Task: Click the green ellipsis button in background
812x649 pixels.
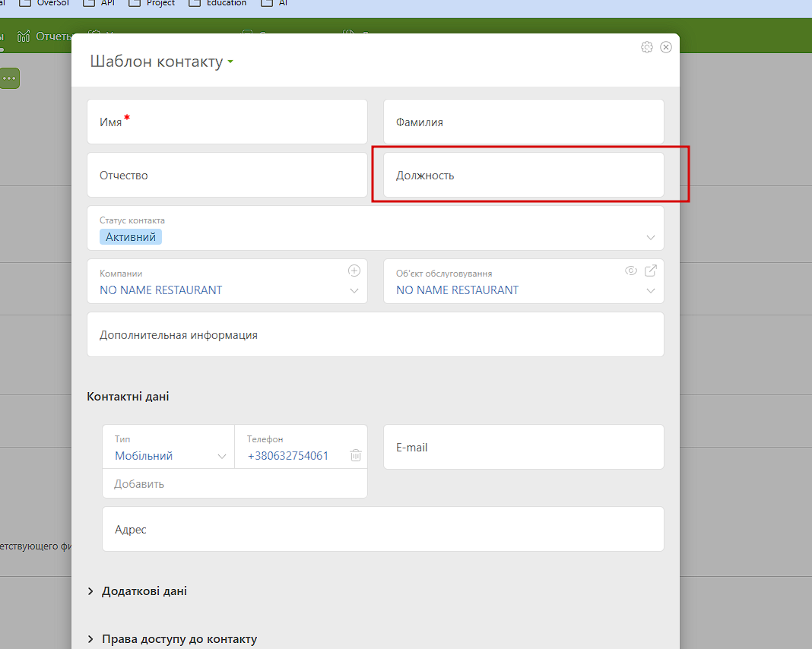Action: pyautogui.click(x=9, y=78)
